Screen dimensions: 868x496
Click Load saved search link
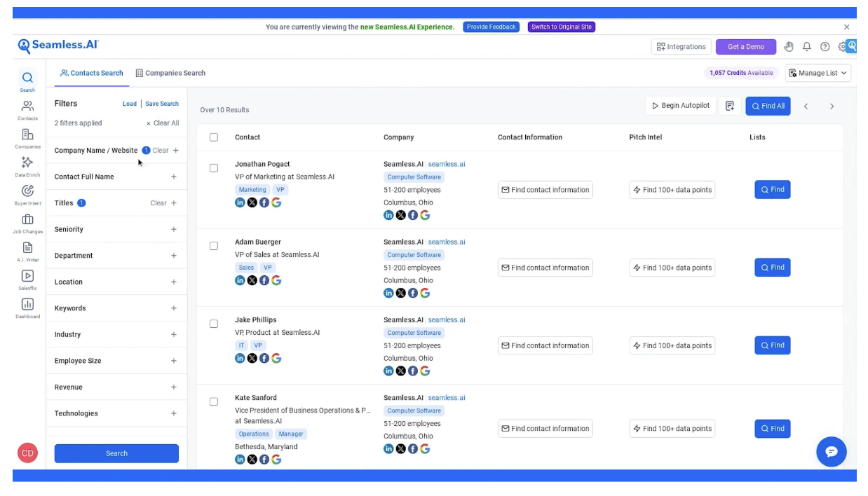(x=130, y=104)
